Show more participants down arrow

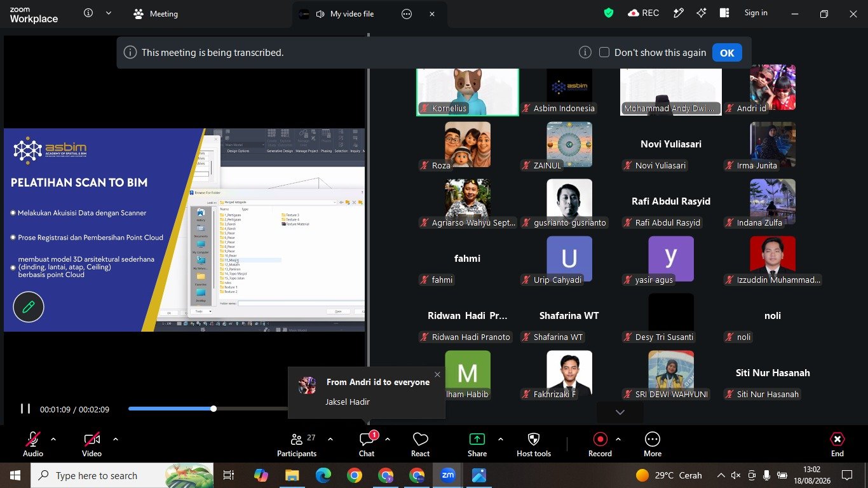tap(620, 412)
